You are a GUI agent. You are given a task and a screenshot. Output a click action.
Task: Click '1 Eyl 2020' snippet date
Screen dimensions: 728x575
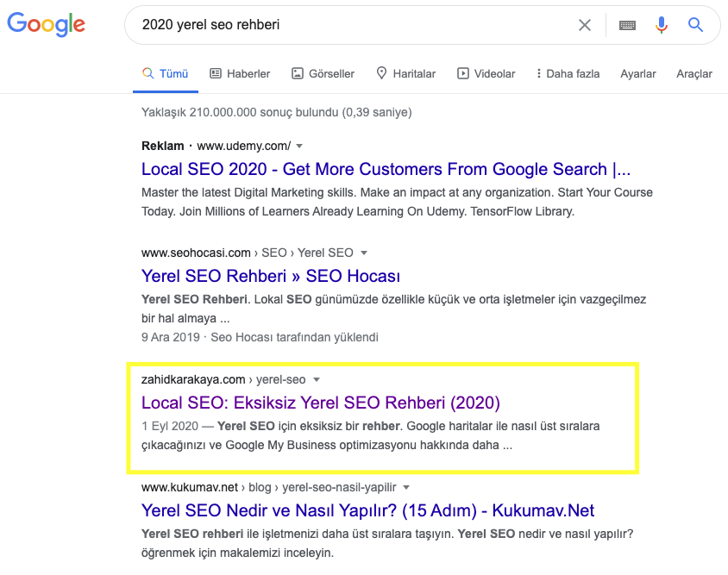[x=170, y=426]
